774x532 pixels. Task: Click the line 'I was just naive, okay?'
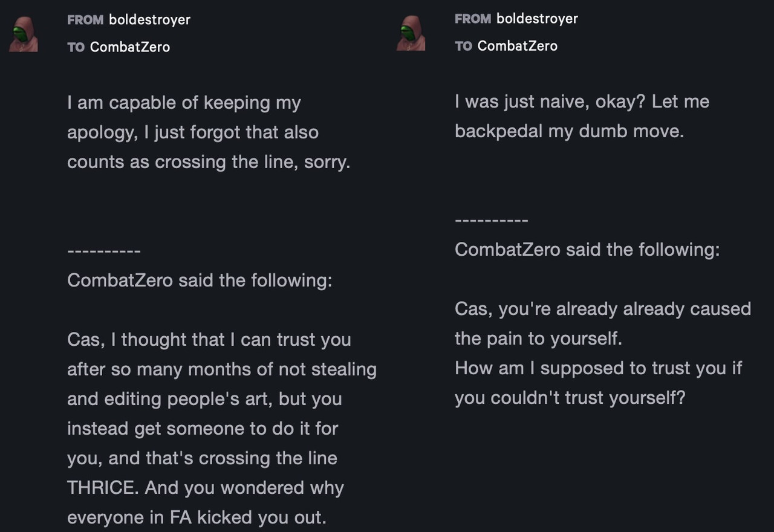[551, 102]
